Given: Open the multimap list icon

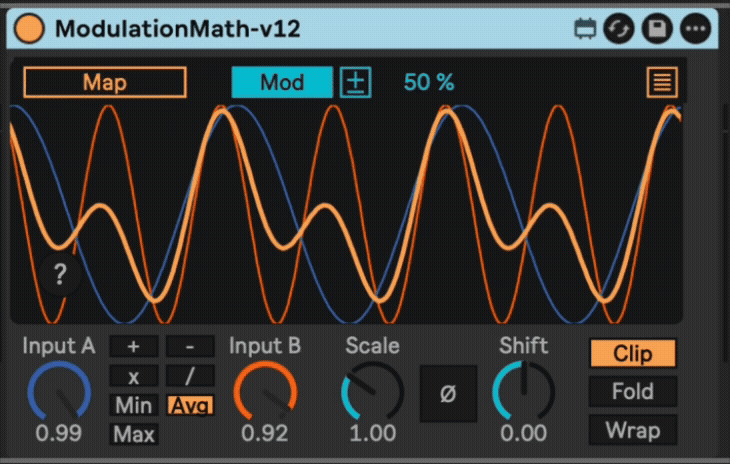Looking at the screenshot, I should pyautogui.click(x=662, y=82).
